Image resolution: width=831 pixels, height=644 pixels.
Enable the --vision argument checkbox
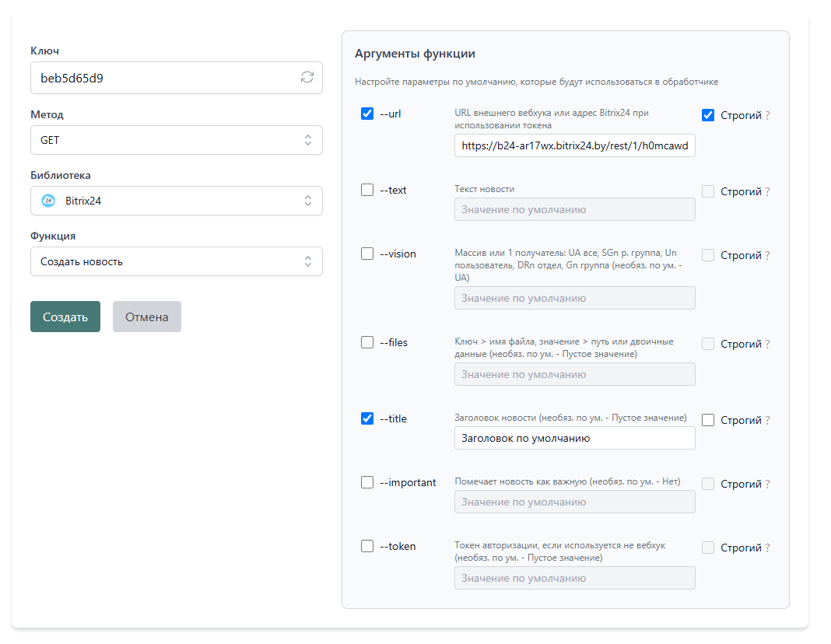[x=366, y=253]
